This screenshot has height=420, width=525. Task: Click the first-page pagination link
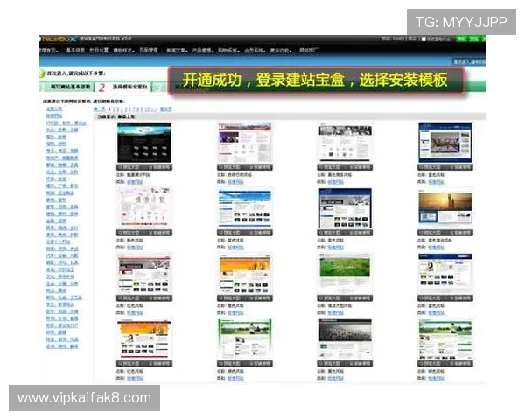coord(100,109)
